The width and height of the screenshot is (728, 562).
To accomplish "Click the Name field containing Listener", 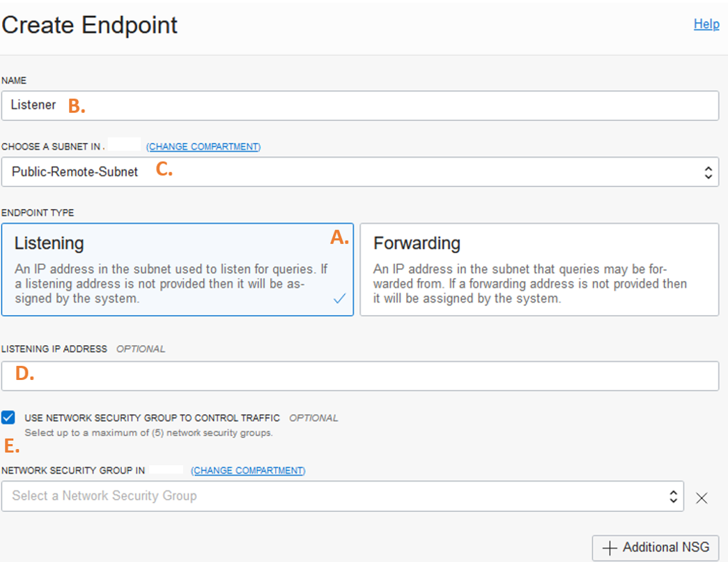I will coord(360,105).
